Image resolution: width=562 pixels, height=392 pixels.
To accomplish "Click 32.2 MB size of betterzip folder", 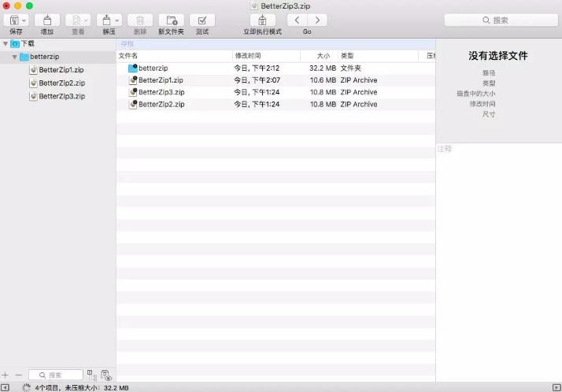I will 323,68.
